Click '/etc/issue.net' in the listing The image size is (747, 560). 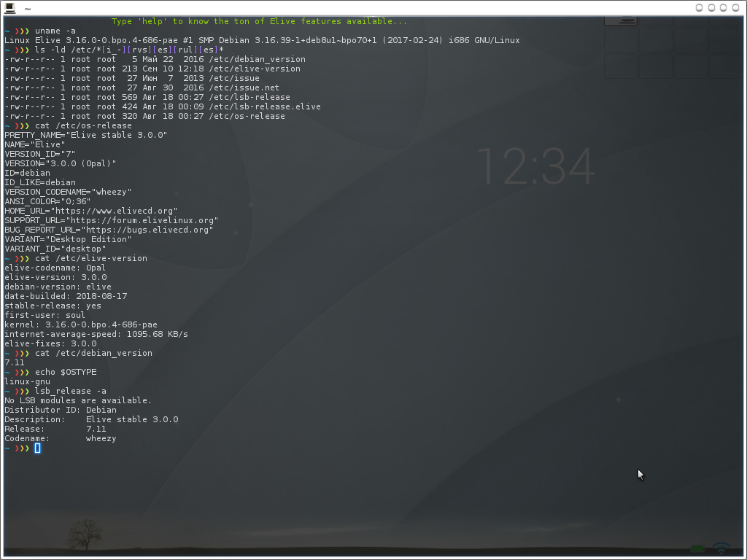244,88
